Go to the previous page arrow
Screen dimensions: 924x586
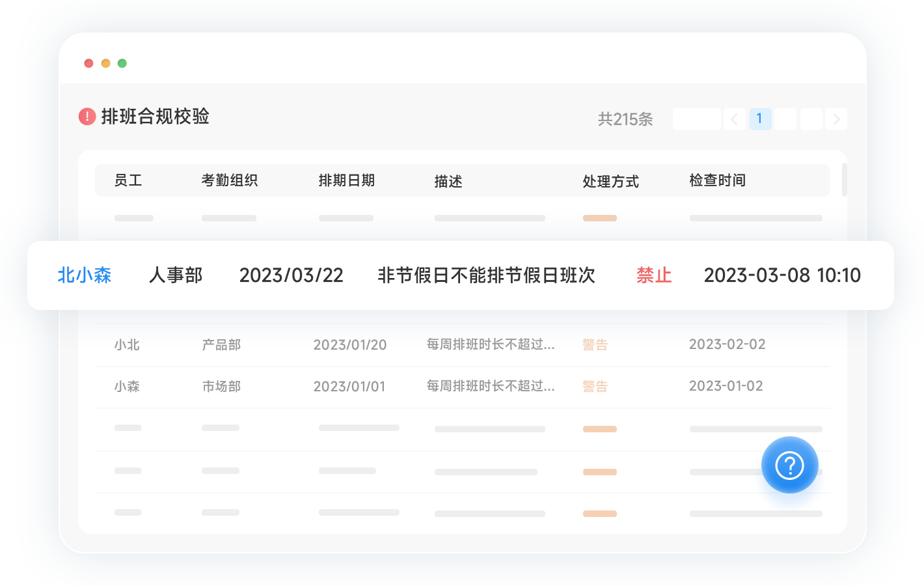point(734,119)
